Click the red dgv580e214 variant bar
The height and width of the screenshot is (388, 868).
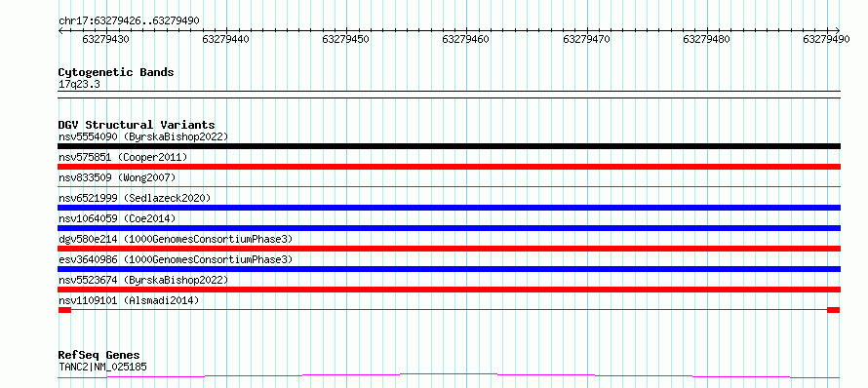coord(449,249)
